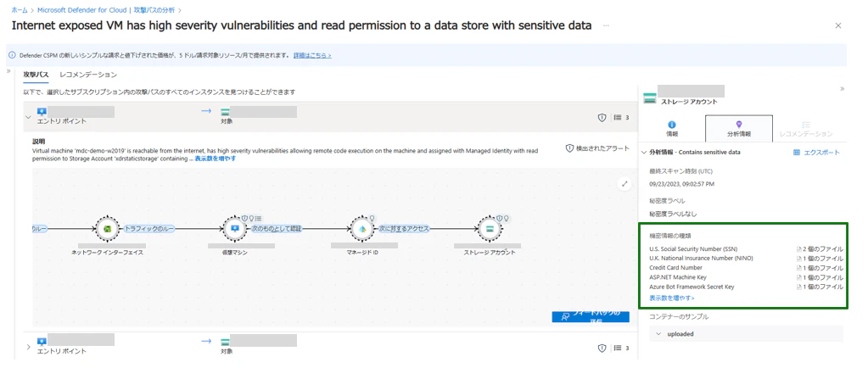
Task: Click the list badge above 仮想マシン node
Action: pos(259,218)
